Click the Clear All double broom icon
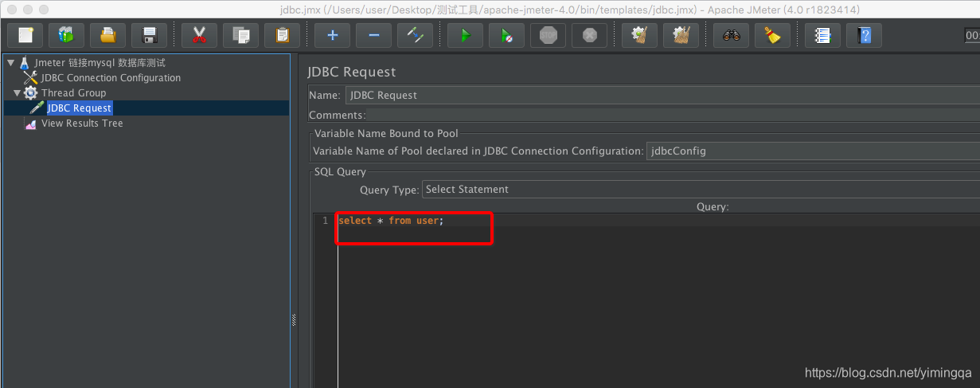 (681, 35)
